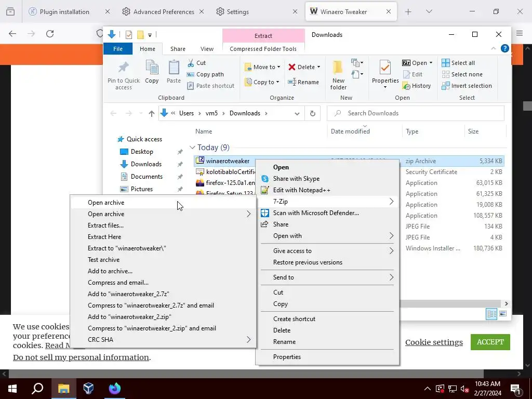Select Pictures in Quick access
Screen dimensions: 532x399
click(x=142, y=189)
